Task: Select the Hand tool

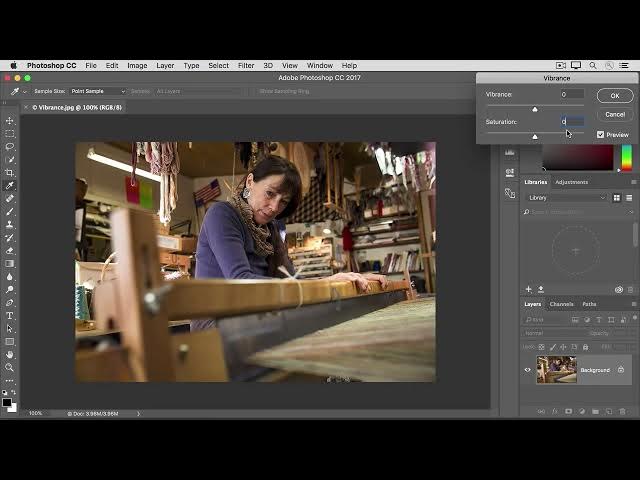Action: tap(10, 354)
